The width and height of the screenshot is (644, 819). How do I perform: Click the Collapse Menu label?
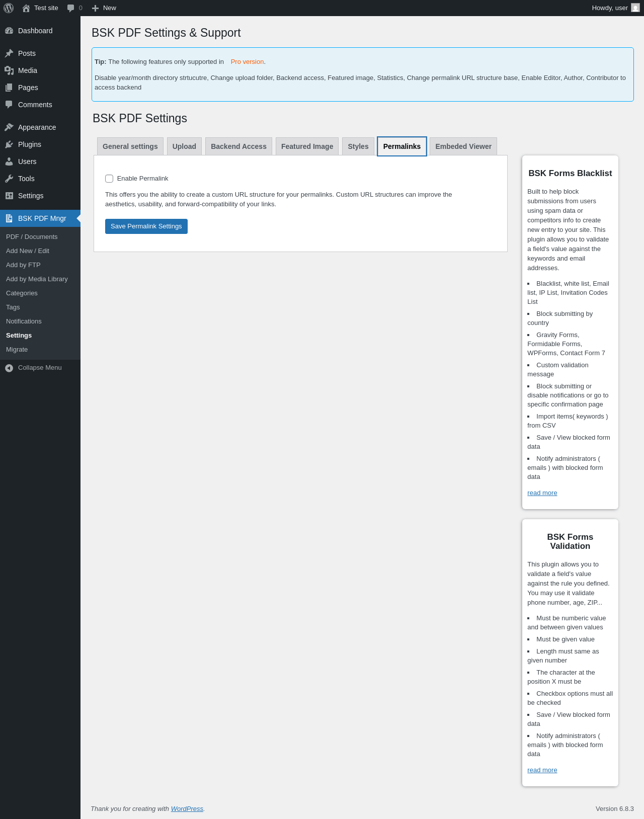point(40,368)
